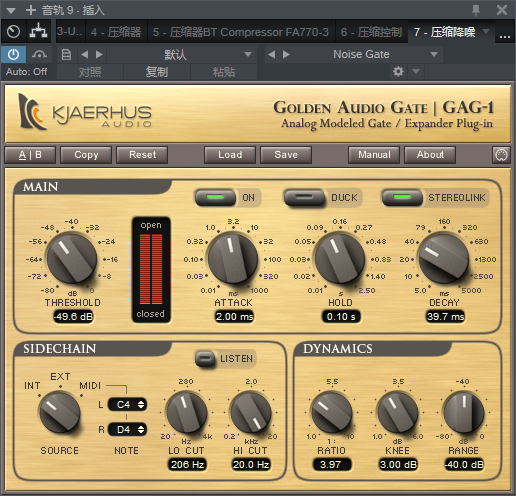The image size is (516, 496).
Task: Toggle the plugin power bypass button
Action: [x=13, y=54]
